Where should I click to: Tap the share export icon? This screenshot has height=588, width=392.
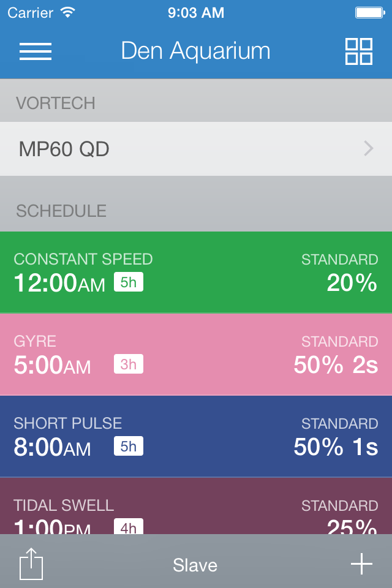[x=31, y=563]
